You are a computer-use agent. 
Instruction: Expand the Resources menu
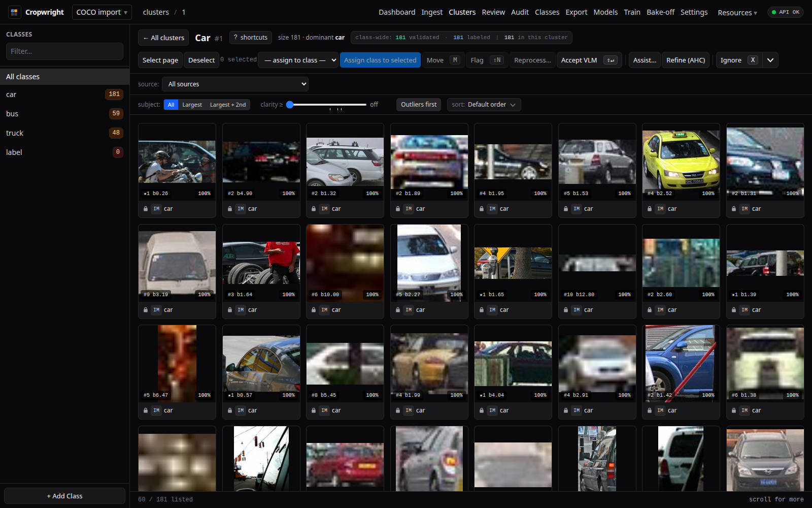tap(737, 12)
